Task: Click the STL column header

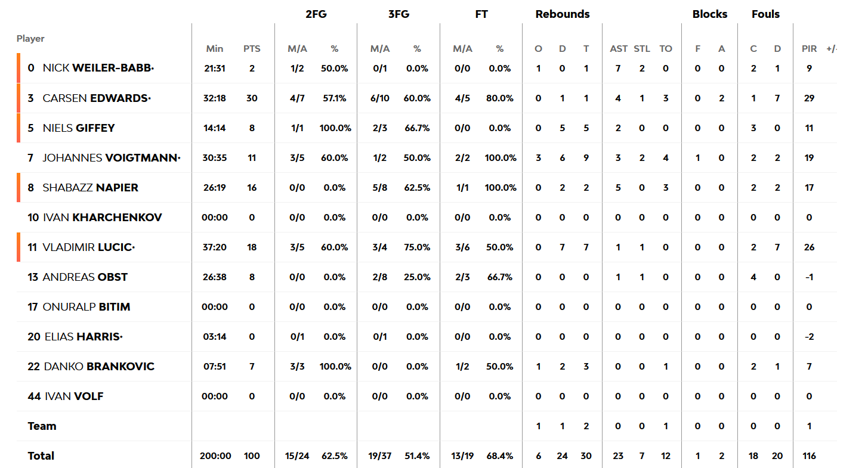Action: pos(642,49)
